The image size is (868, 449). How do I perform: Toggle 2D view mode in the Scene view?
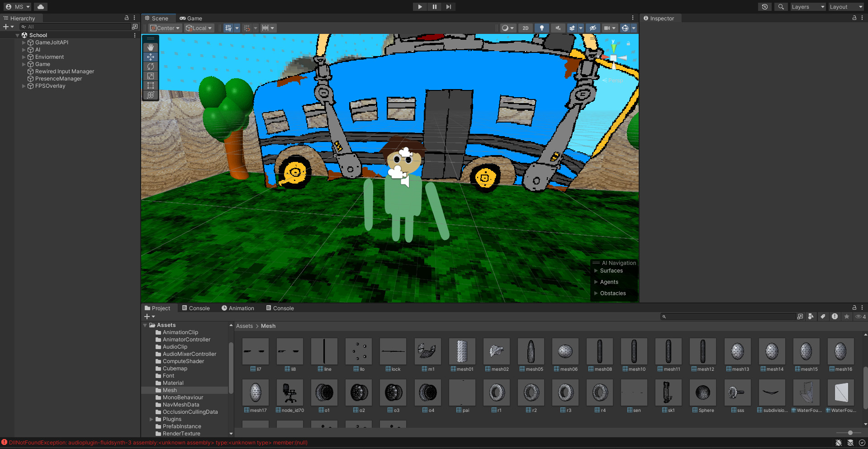point(525,28)
